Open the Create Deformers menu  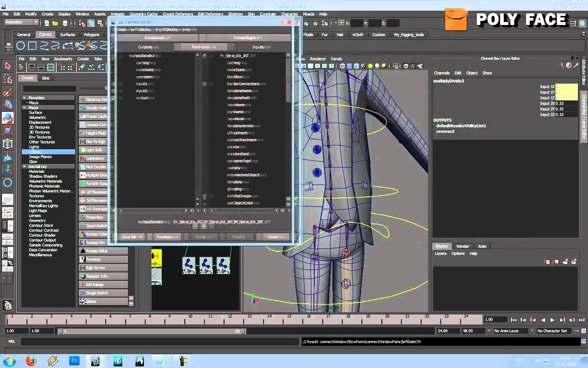178,14
